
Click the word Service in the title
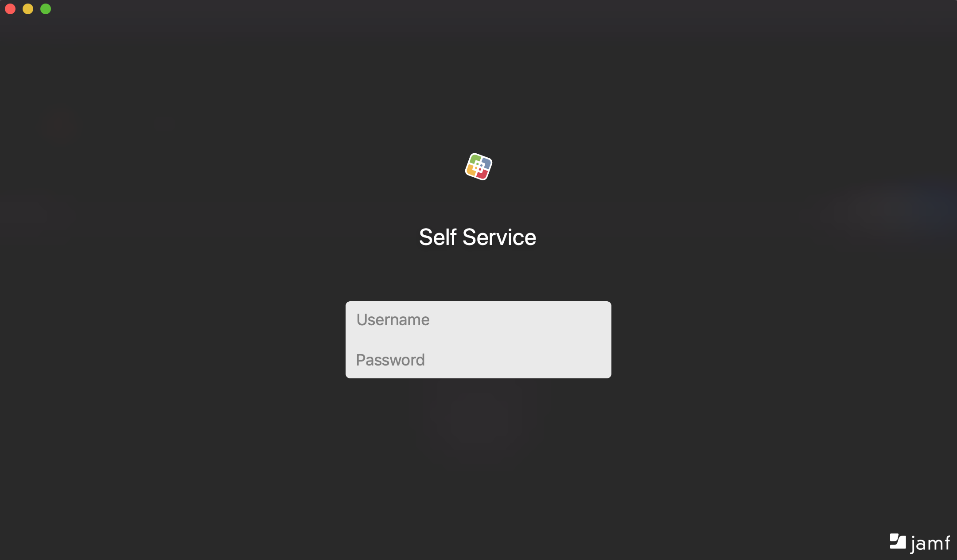point(499,237)
